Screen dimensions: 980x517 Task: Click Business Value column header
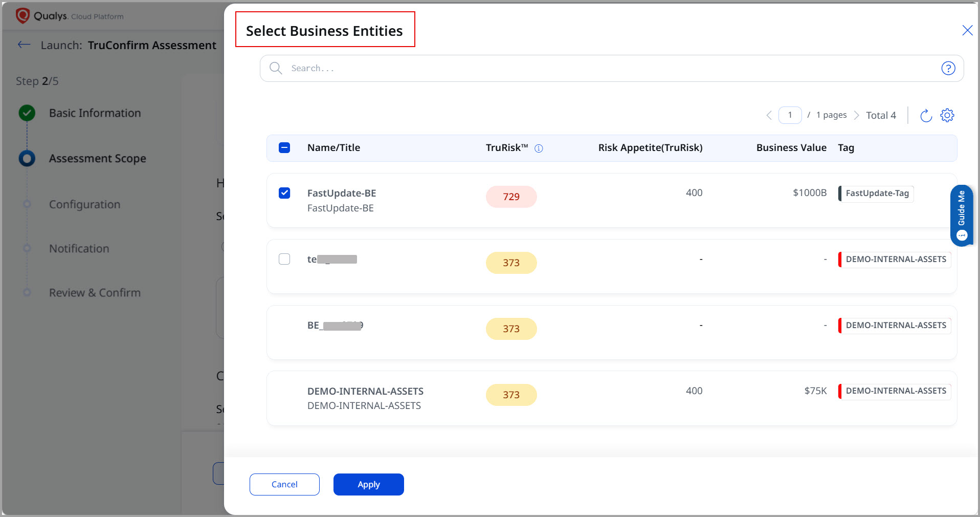pyautogui.click(x=791, y=148)
